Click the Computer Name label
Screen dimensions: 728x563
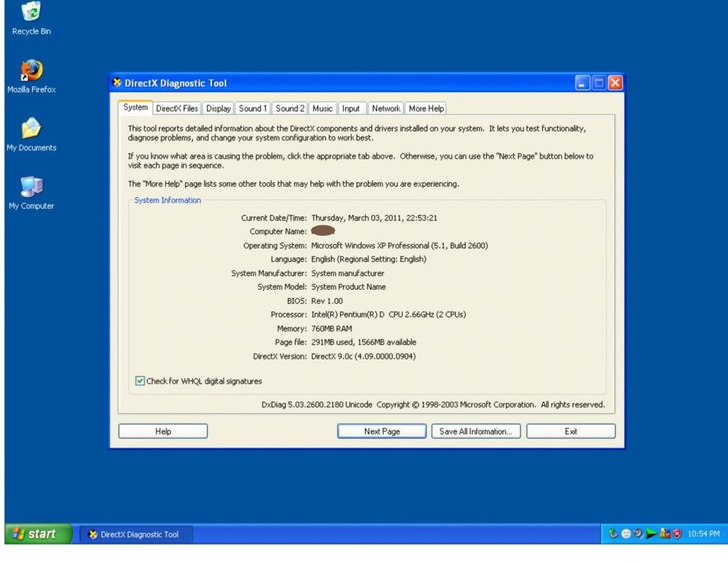point(278,231)
